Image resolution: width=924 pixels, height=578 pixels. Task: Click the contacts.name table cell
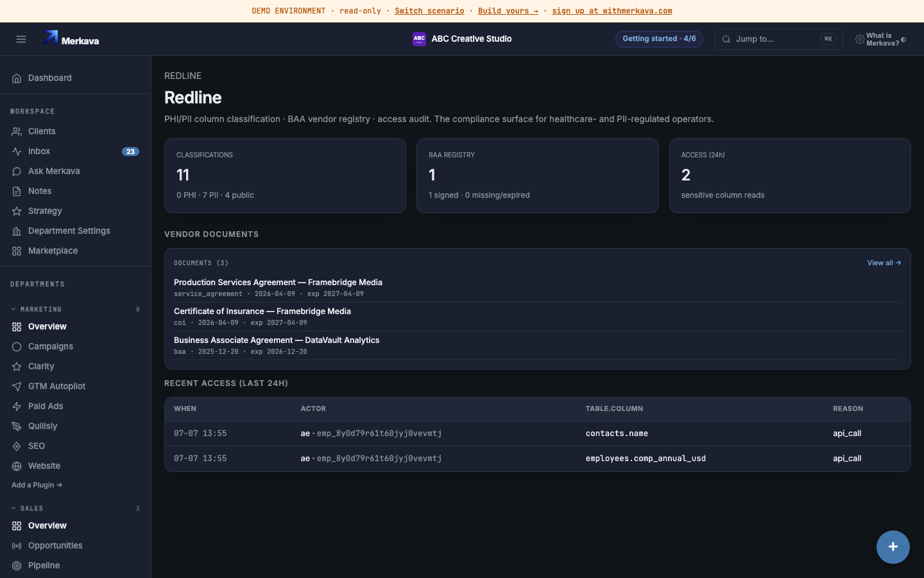(x=617, y=433)
